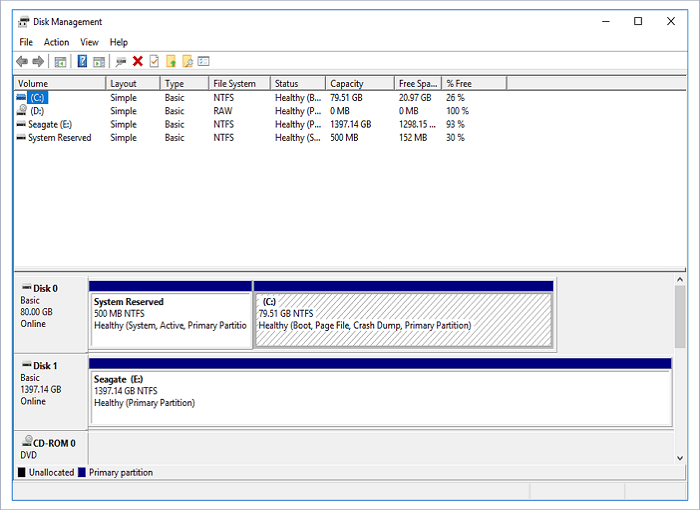Open the View menu
Screen dimensions: 700x510
[x=89, y=42]
